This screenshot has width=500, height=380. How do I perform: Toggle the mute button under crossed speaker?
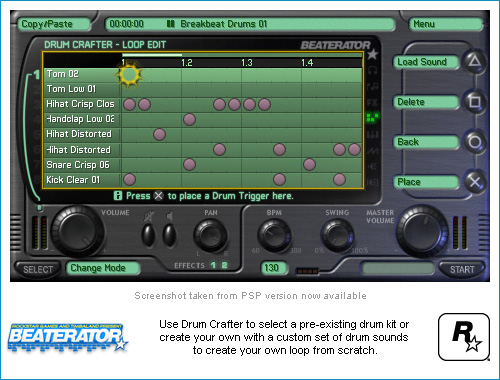[149, 235]
